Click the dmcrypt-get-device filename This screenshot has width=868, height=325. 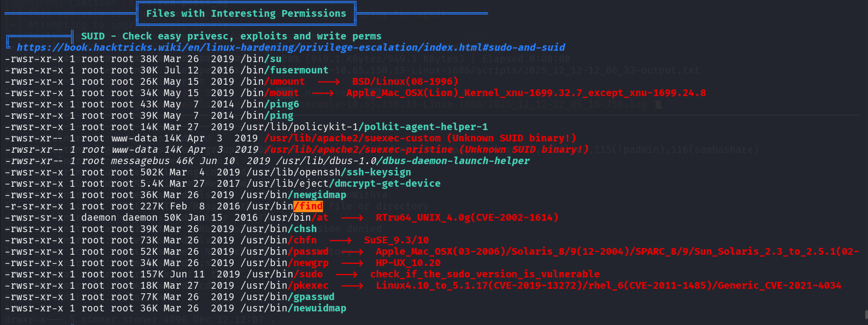(385, 184)
